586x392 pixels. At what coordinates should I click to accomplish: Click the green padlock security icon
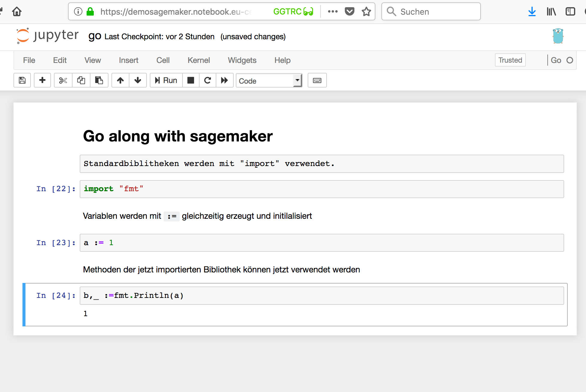[90, 12]
